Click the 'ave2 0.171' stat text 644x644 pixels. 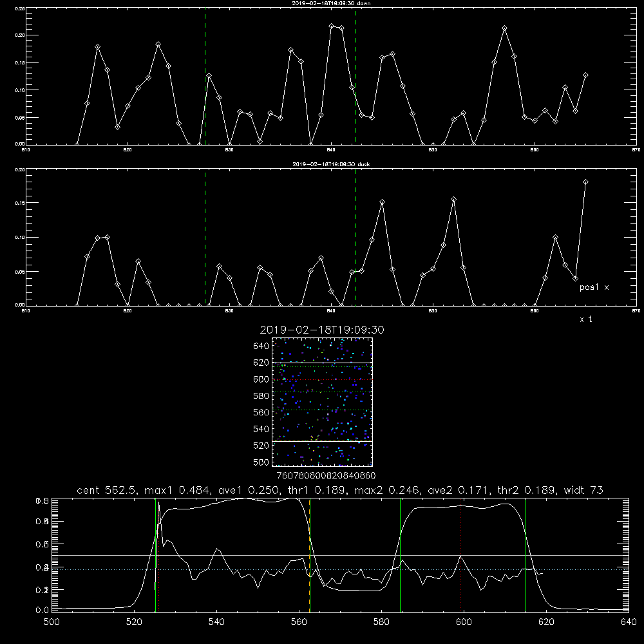pos(459,490)
